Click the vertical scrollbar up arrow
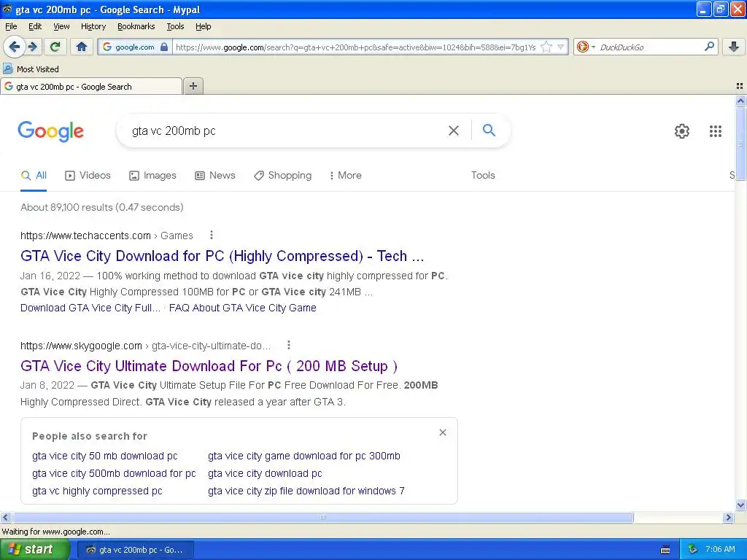Viewport: 747px width, 560px height. pos(740,101)
